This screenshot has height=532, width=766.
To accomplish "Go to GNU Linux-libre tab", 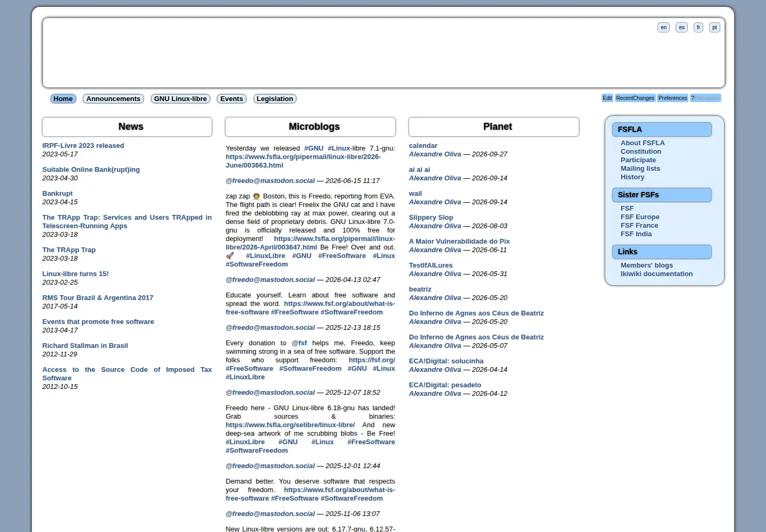I will [180, 98].
